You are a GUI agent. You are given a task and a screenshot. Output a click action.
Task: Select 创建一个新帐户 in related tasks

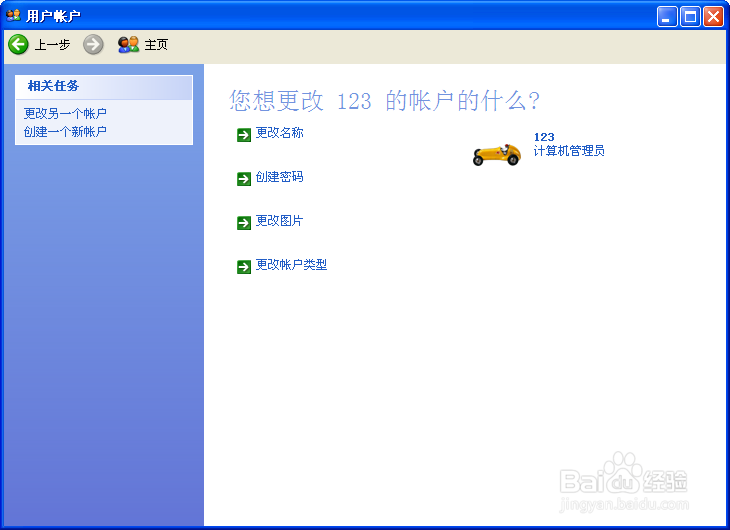click(65, 132)
